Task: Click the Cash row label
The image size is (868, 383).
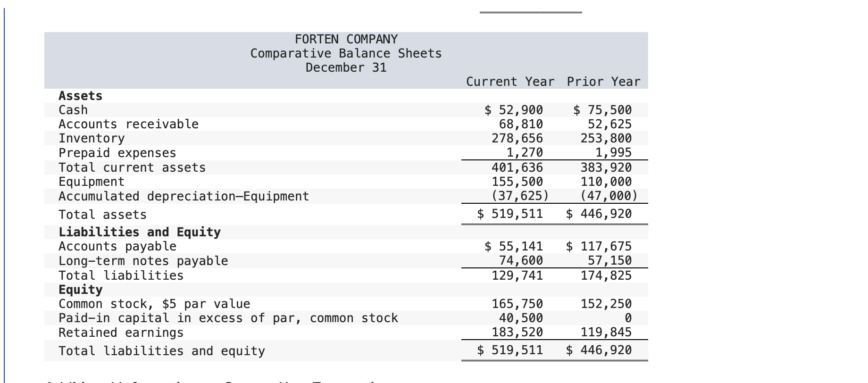Action: tap(73, 110)
